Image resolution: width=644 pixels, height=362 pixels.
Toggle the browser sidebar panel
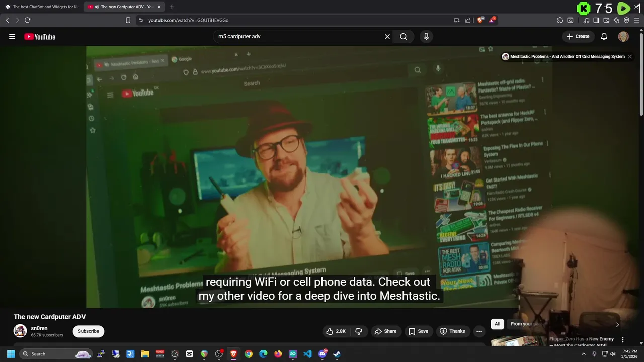(x=596, y=20)
